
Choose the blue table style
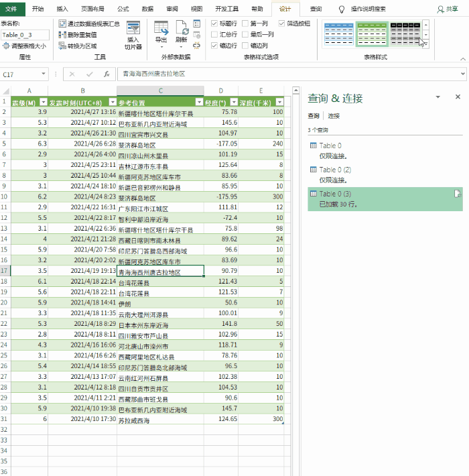(x=339, y=34)
